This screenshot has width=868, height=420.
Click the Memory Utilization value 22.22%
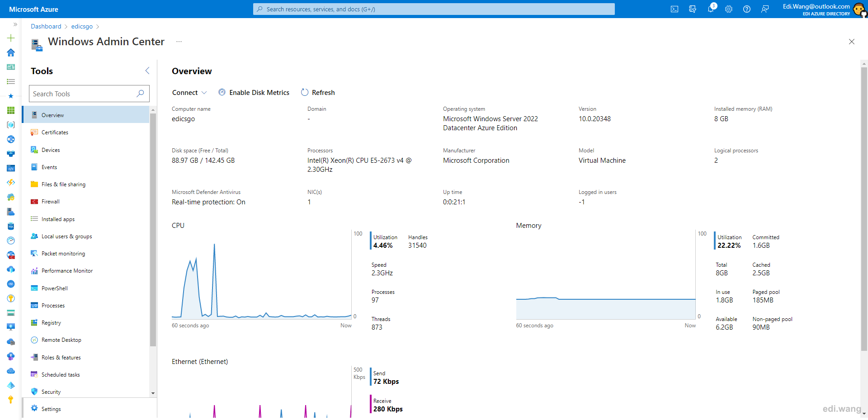click(x=729, y=245)
